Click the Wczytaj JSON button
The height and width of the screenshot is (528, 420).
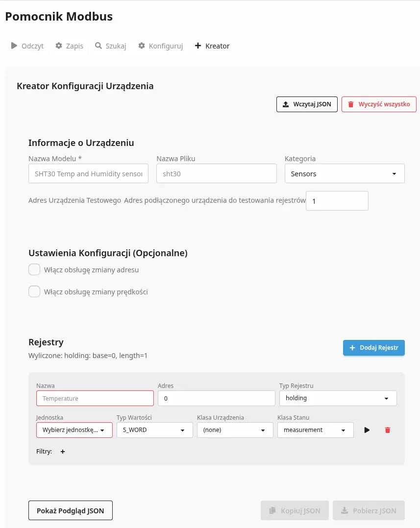click(307, 104)
